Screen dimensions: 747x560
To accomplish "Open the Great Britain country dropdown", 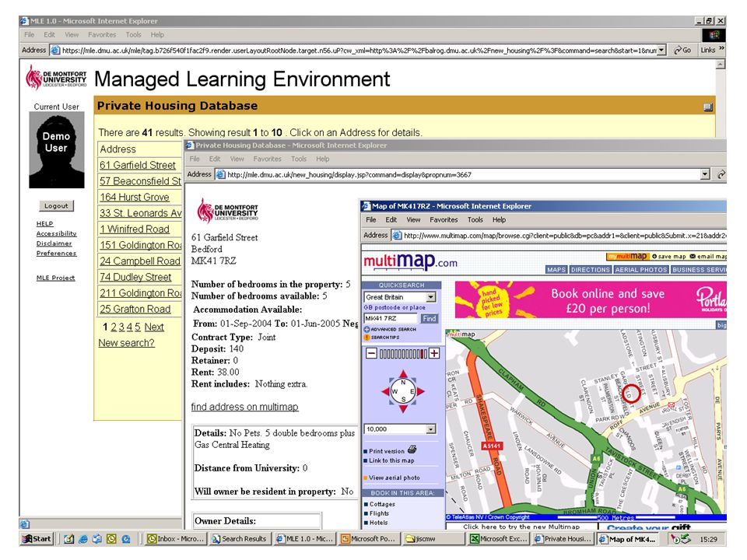I will point(430,297).
